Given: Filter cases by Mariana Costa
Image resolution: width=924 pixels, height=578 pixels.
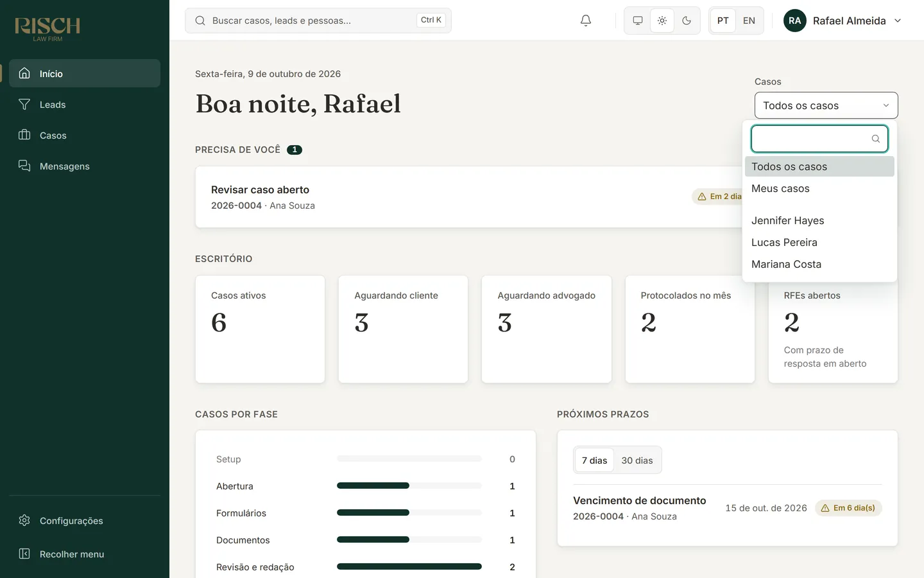Looking at the screenshot, I should (x=819, y=264).
